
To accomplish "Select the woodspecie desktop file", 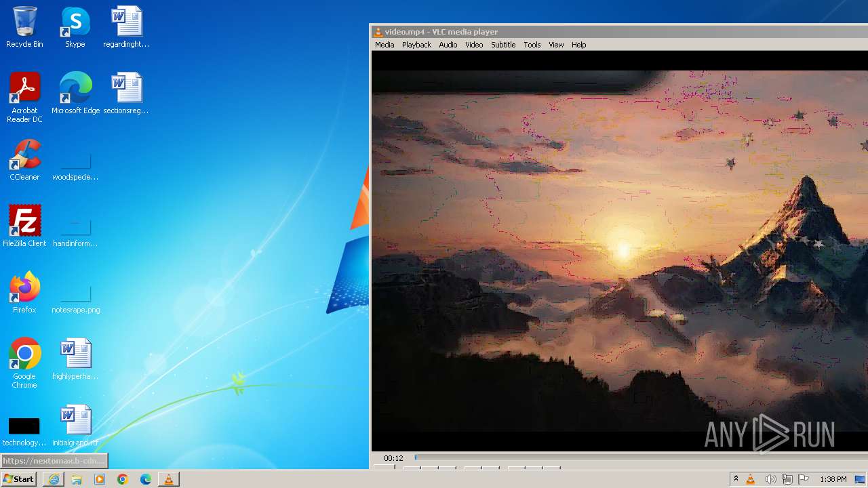I will click(x=75, y=167).
